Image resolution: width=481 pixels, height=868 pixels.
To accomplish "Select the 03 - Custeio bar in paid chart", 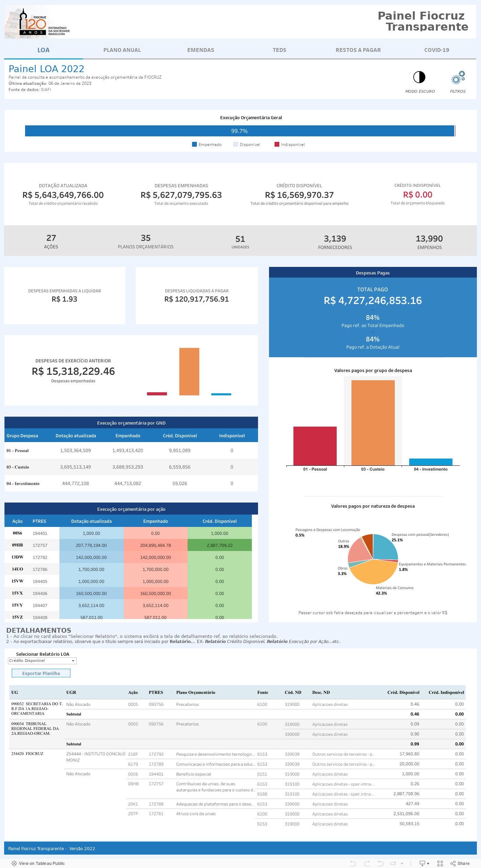I will click(x=373, y=423).
